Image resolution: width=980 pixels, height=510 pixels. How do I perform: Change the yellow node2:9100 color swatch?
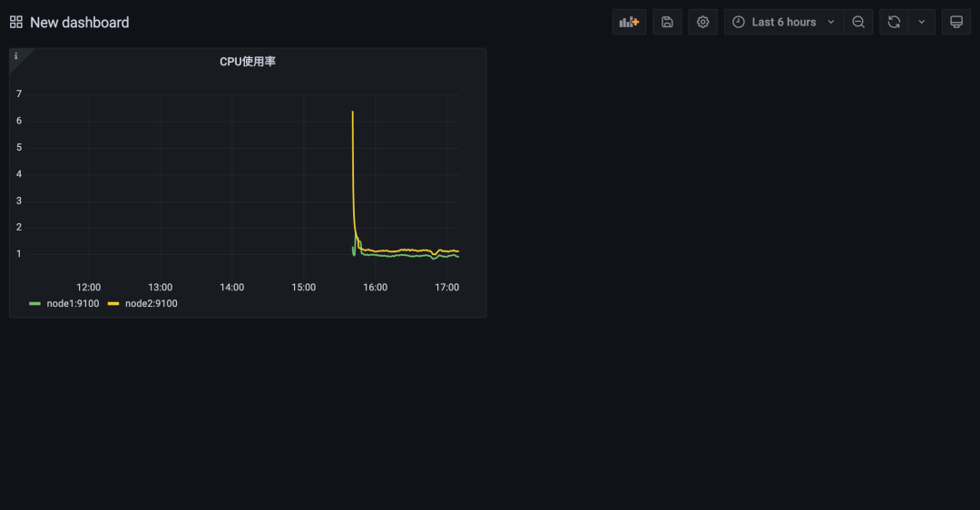click(113, 304)
